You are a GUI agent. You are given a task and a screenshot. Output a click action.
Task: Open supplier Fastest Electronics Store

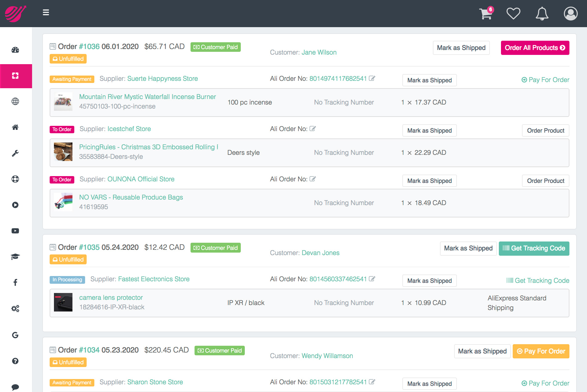click(x=154, y=279)
